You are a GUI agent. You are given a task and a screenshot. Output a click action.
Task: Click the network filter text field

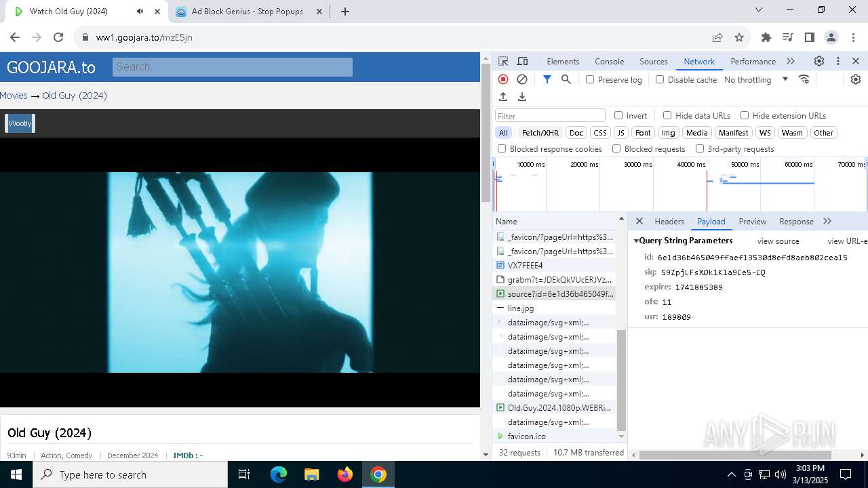(550, 115)
